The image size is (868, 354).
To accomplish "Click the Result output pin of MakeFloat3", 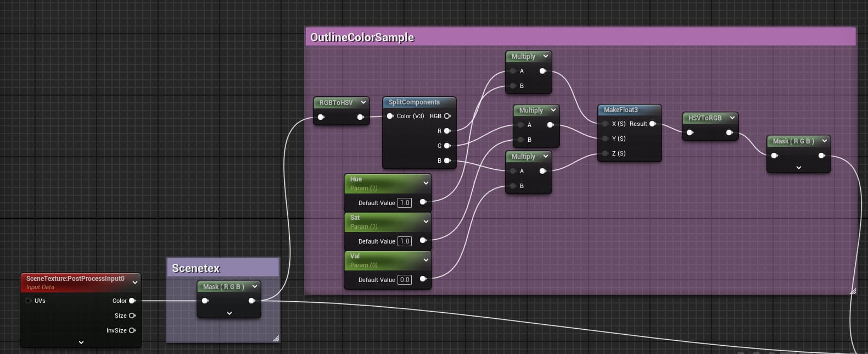I will click(652, 124).
